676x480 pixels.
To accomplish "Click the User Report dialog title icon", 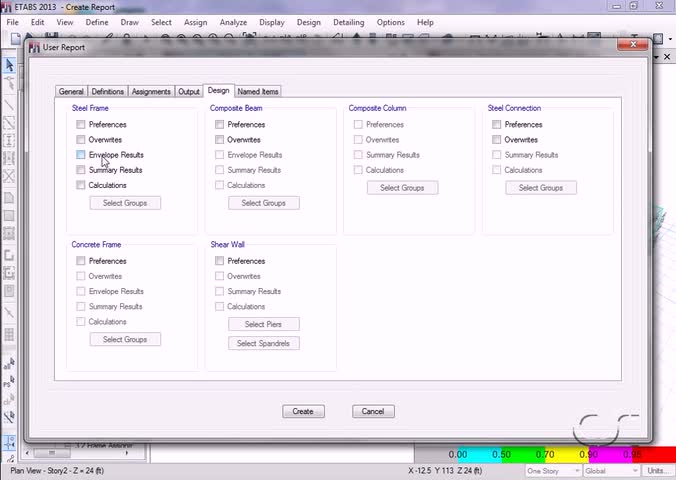I will tap(34, 47).
